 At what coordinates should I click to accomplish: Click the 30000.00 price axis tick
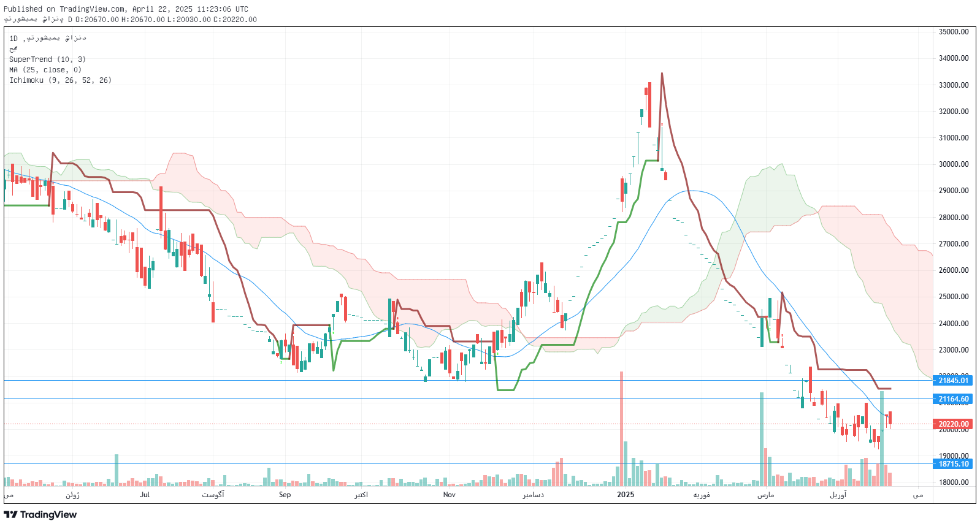954,164
